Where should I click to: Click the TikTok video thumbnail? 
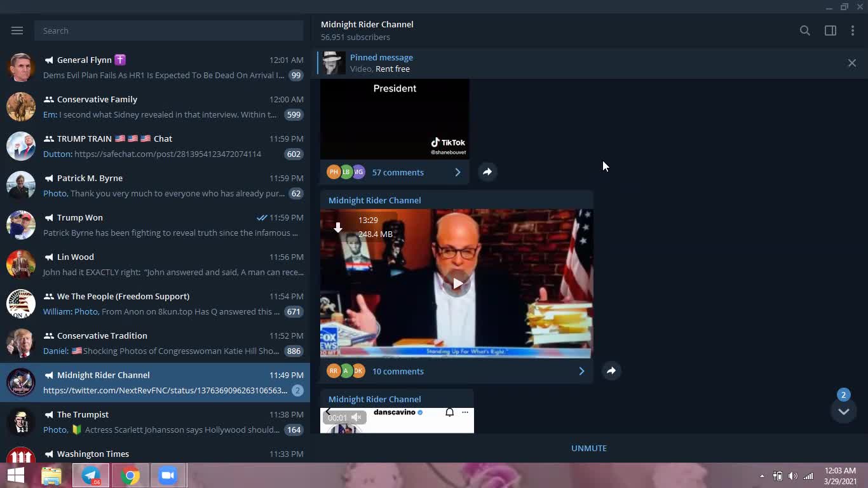coord(395,119)
